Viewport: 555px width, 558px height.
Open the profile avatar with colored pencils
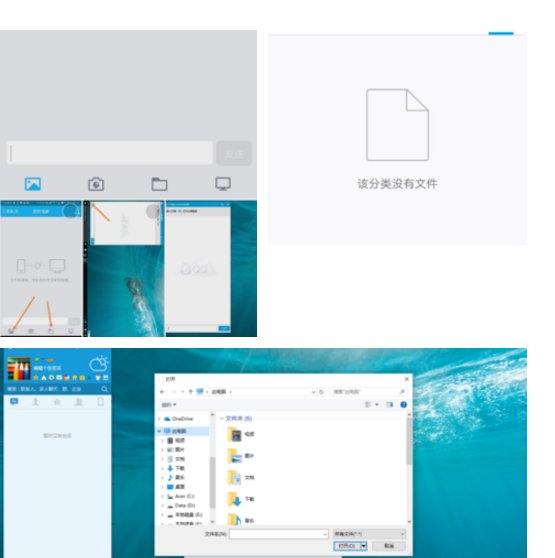point(19,369)
